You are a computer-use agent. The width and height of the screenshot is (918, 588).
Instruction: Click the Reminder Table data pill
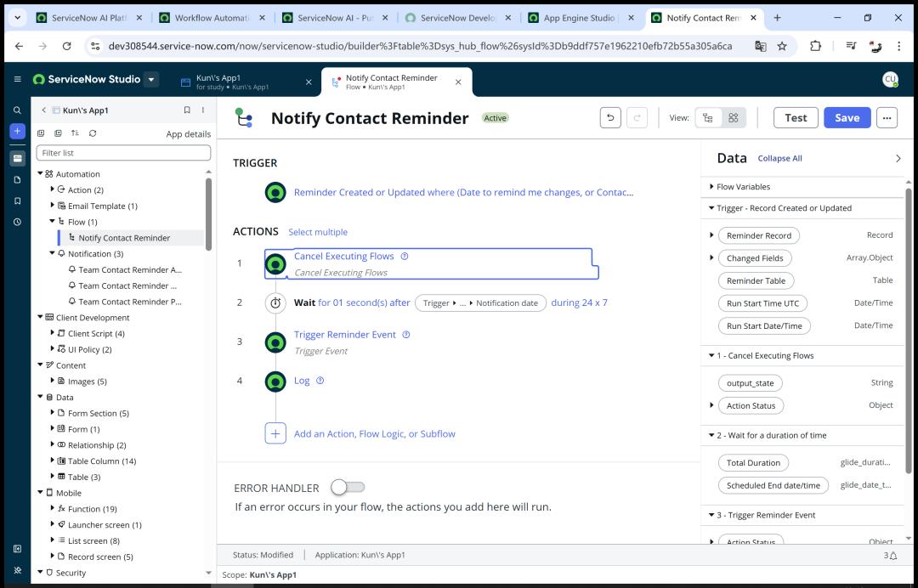[x=756, y=281]
